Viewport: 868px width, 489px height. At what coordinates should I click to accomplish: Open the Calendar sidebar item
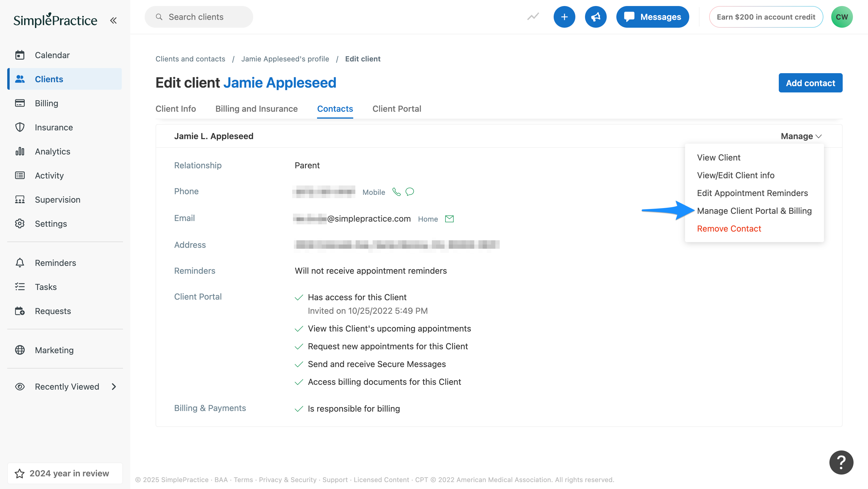[65, 55]
